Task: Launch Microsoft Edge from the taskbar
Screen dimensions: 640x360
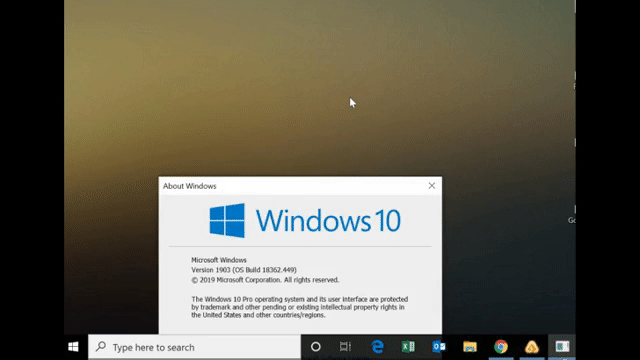Action: 377,347
